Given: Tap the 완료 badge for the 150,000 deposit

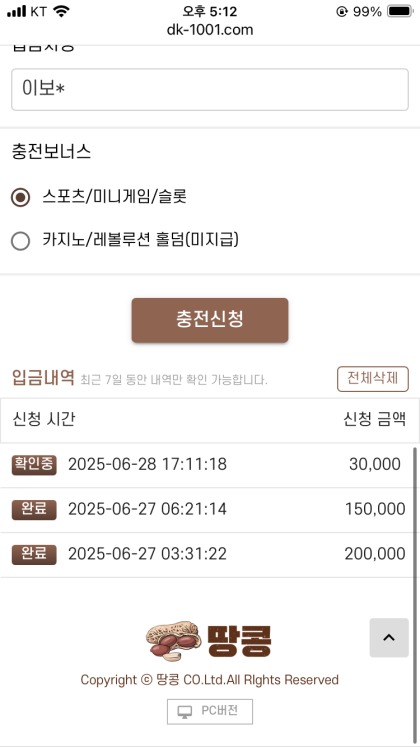Looking at the screenshot, I should click(34, 510).
